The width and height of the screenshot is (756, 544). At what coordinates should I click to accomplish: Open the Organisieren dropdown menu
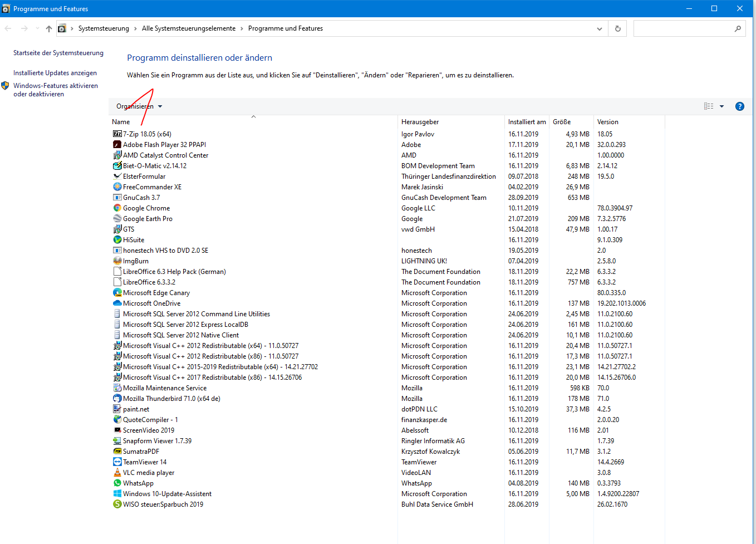(139, 106)
